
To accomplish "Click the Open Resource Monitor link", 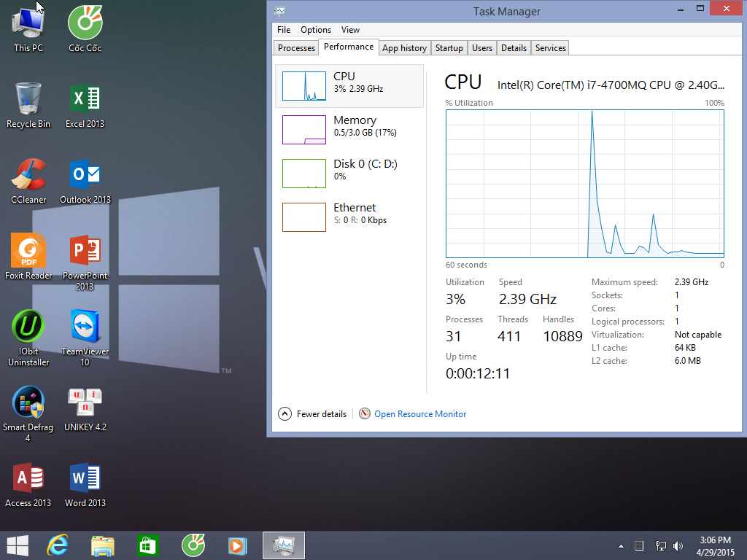I will pyautogui.click(x=420, y=414).
